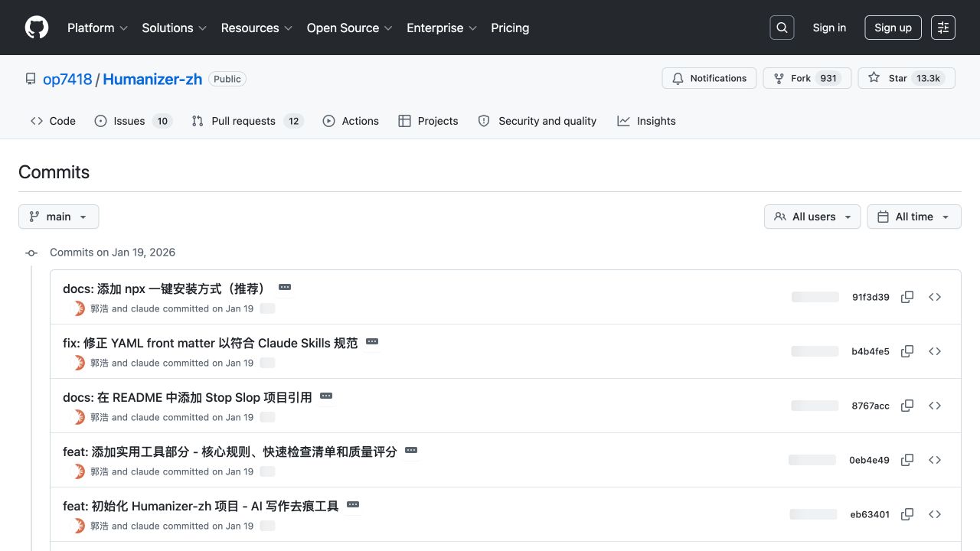
Task: Expand description of YAML front matter commit
Action: (x=372, y=341)
